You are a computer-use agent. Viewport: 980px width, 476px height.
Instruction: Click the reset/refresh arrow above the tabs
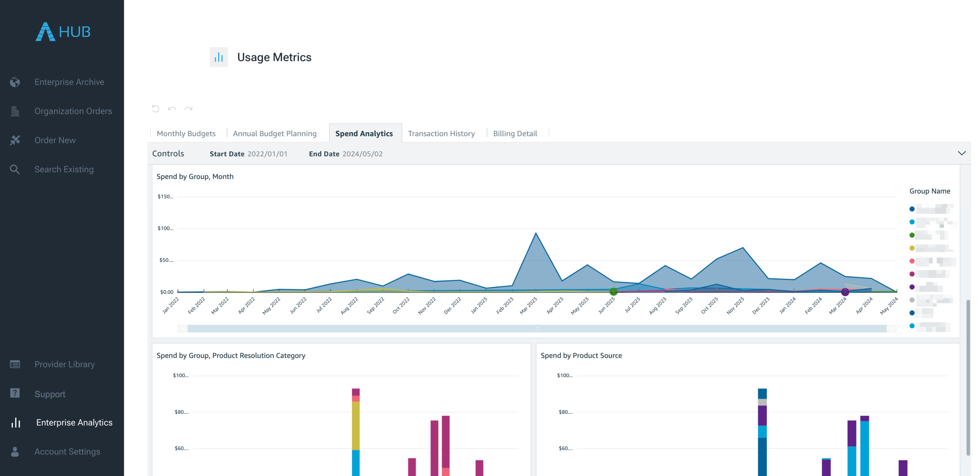155,109
